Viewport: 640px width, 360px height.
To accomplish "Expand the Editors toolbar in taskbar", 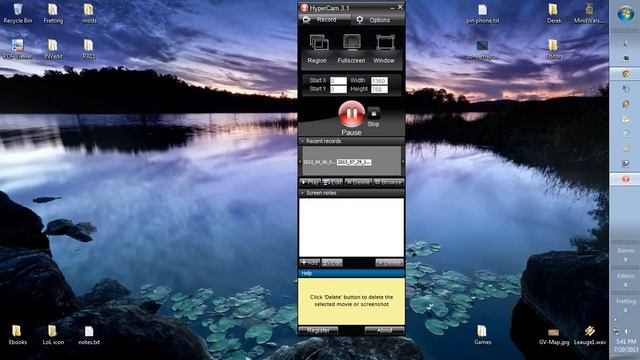I will click(625, 285).
